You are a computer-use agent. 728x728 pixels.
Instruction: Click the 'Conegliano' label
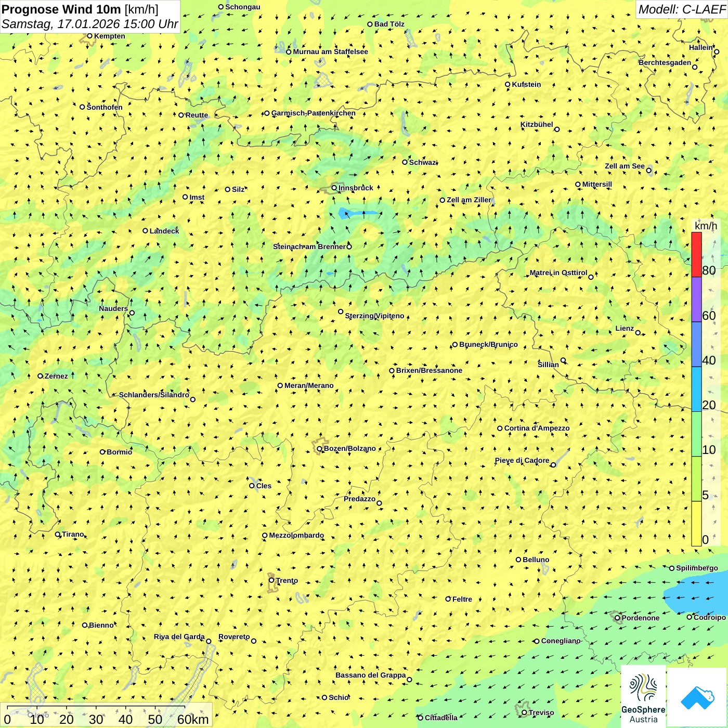coord(561,641)
